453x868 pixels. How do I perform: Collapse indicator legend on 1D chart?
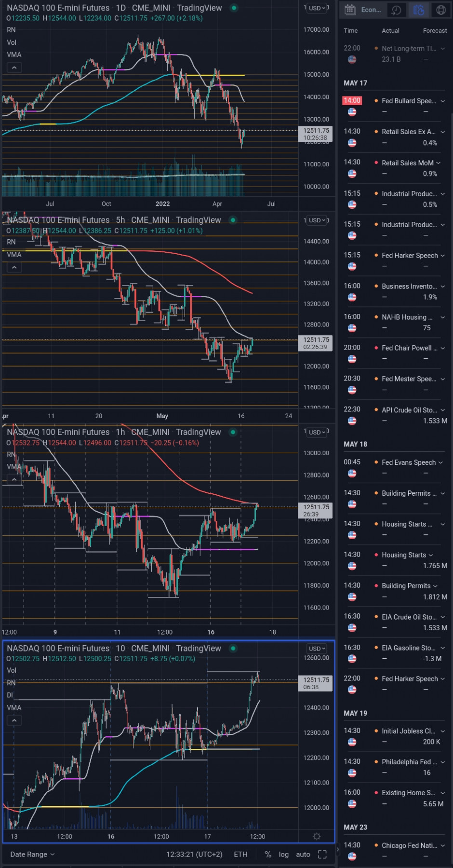tap(14, 68)
